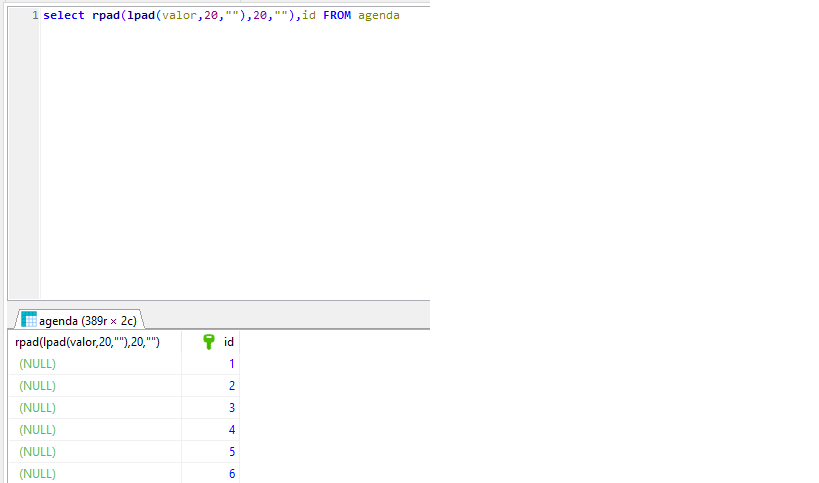Click the id column header label

[x=228, y=342]
